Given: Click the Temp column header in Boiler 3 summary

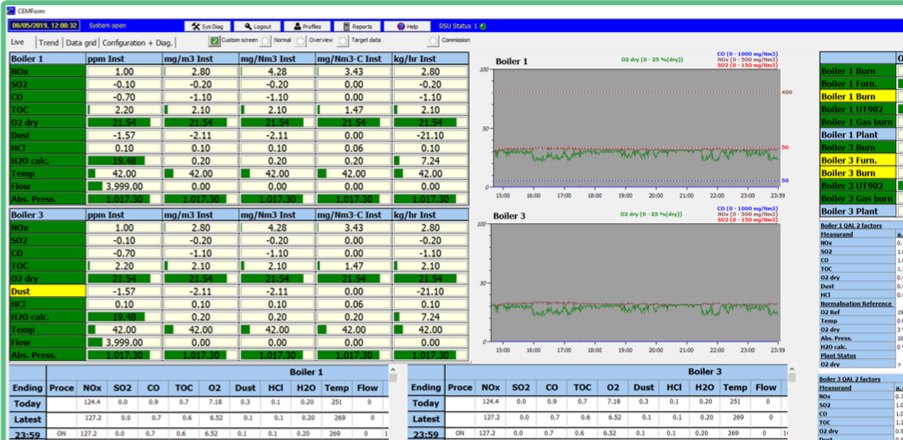Looking at the screenshot, I should tap(734, 388).
